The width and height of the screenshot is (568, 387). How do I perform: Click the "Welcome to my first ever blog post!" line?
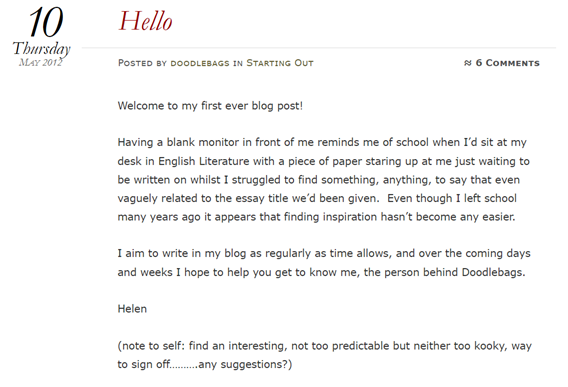[x=210, y=106]
